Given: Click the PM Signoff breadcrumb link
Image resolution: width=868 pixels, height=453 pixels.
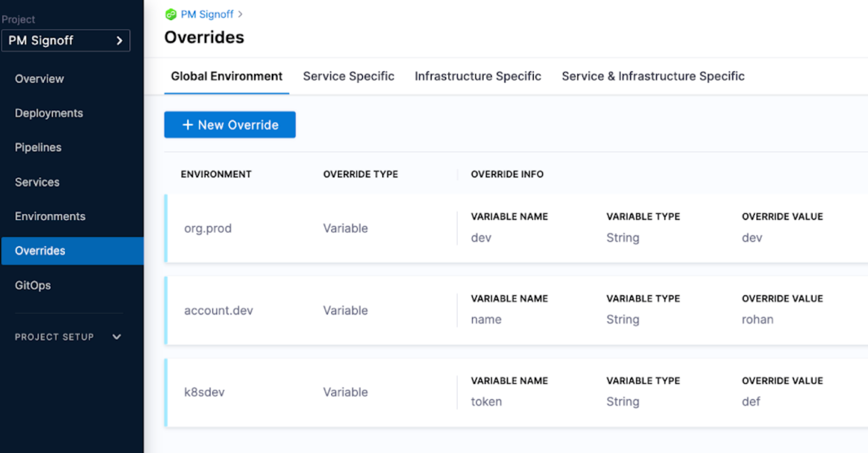Looking at the screenshot, I should 207,14.
